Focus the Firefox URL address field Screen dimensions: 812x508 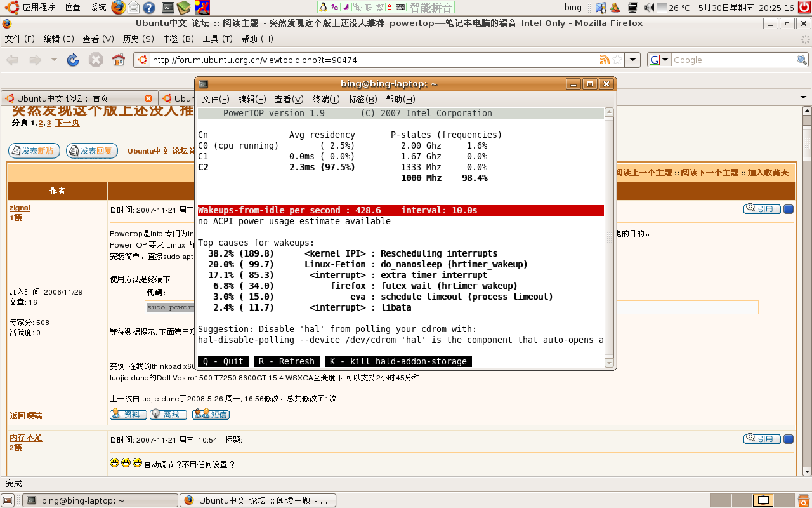[x=375, y=60]
